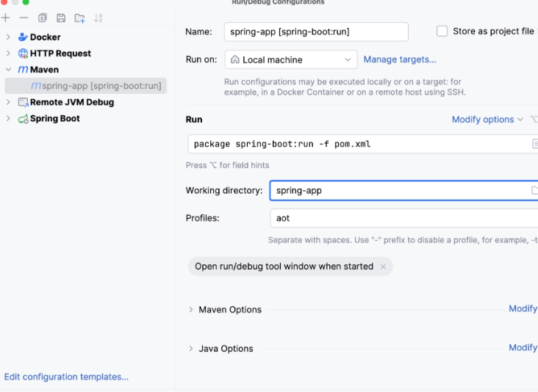
Task: Collapse the Maven tree node
Action: (x=8, y=70)
